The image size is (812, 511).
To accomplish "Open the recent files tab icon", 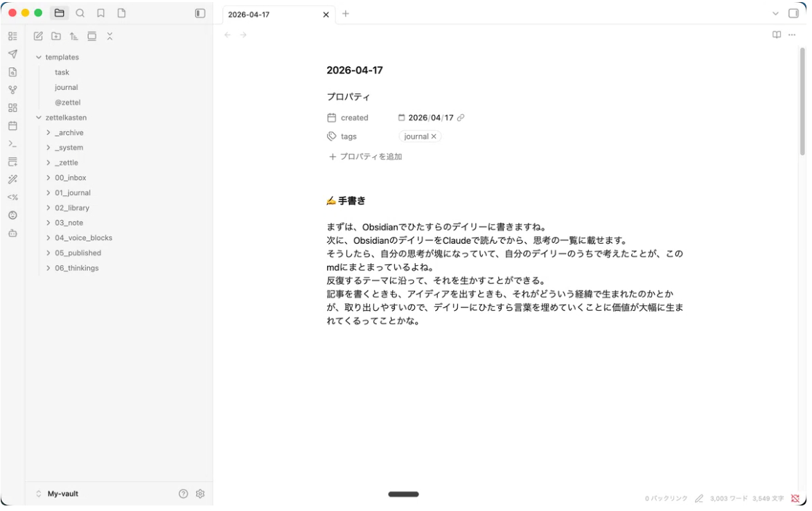I will point(122,13).
